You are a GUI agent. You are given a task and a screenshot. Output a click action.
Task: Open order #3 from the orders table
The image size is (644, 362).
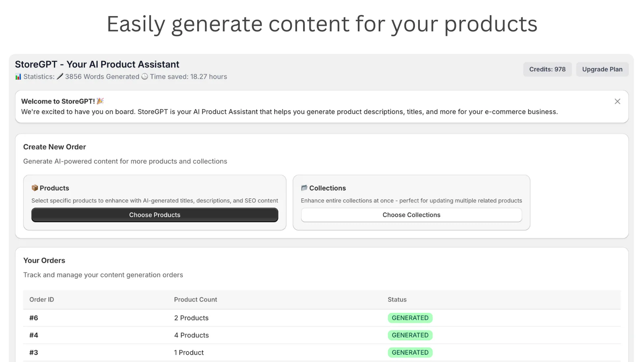[x=34, y=352]
